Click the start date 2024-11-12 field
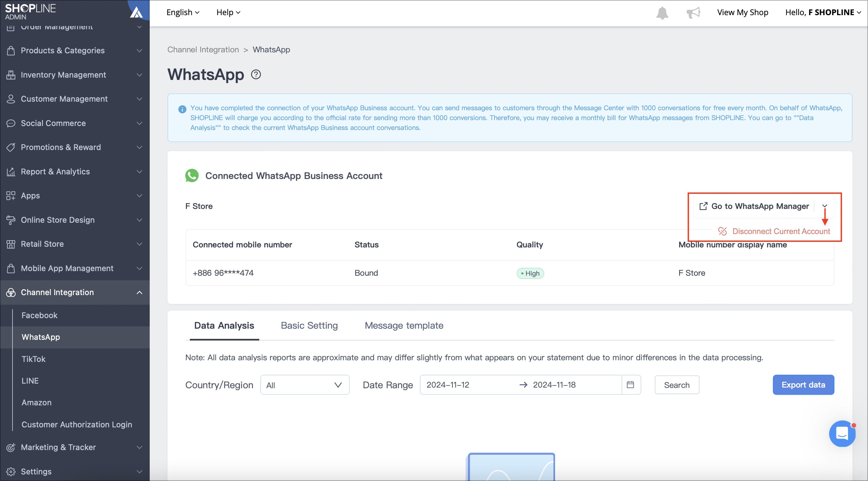Screen dimensions: 868x481 pos(468,385)
